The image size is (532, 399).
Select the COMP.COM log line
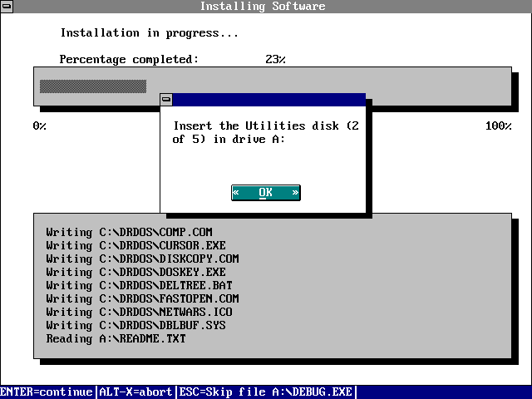[x=129, y=232]
